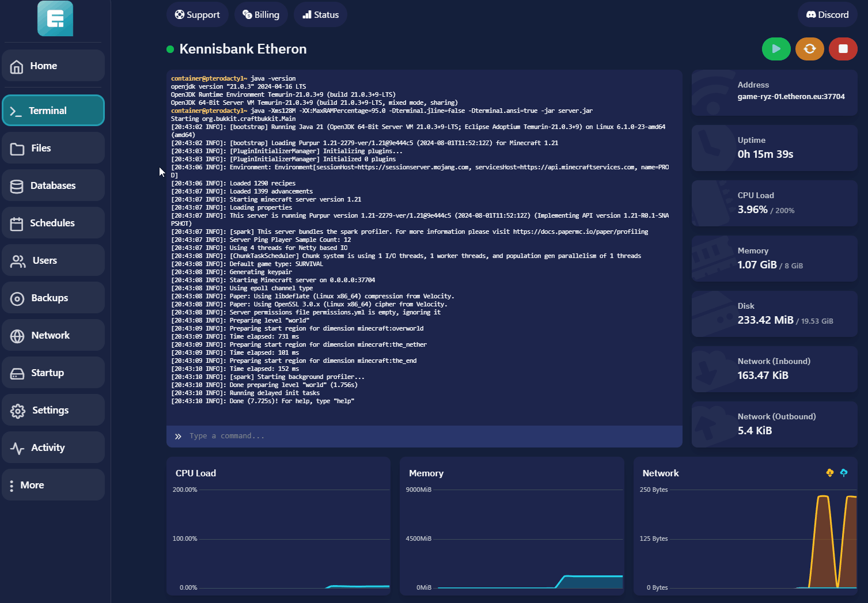Viewport: 868px width, 603px height.
Task: Open the Schedules section
Action: click(53, 223)
